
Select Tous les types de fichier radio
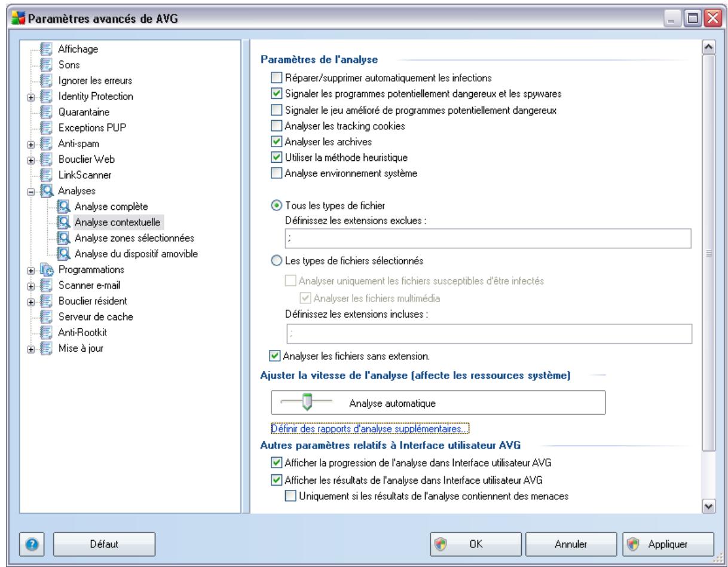[276, 206]
